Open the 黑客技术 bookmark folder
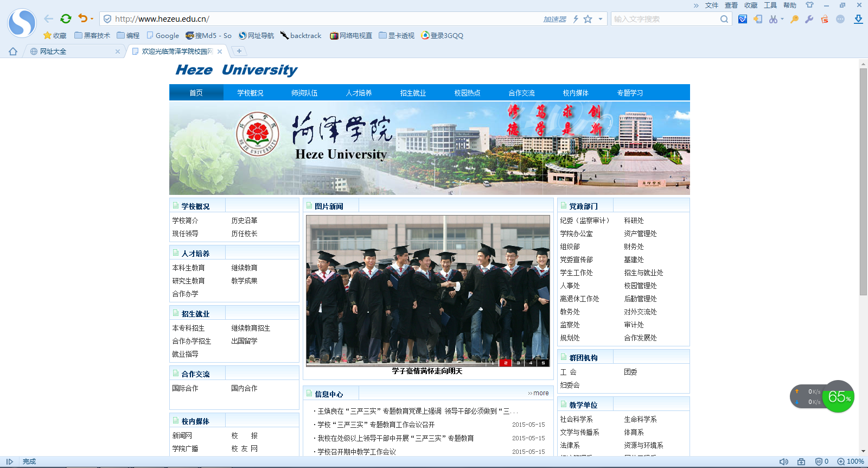The width and height of the screenshot is (868, 468). [92, 35]
